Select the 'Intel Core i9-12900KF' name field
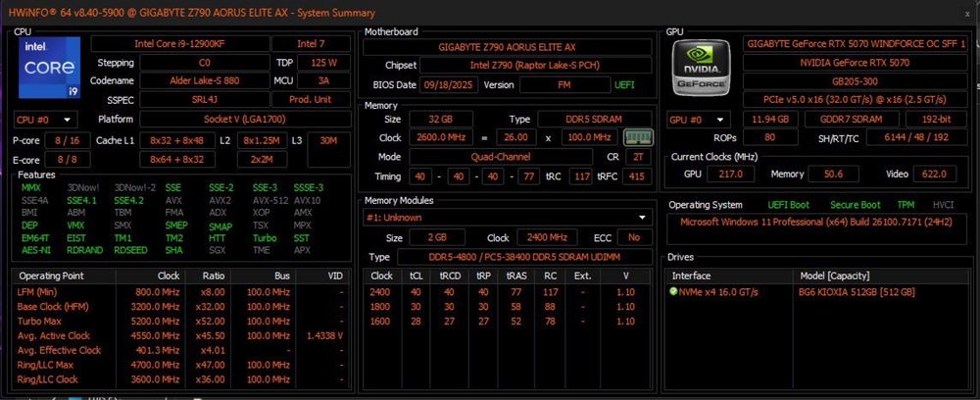The height and width of the screenshot is (400, 980). 180,44
